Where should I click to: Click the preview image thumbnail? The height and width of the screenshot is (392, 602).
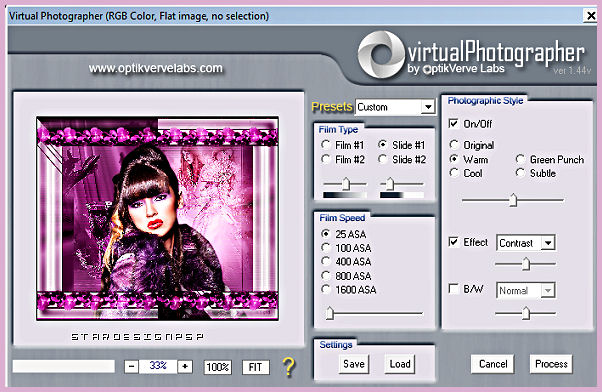coord(157,218)
